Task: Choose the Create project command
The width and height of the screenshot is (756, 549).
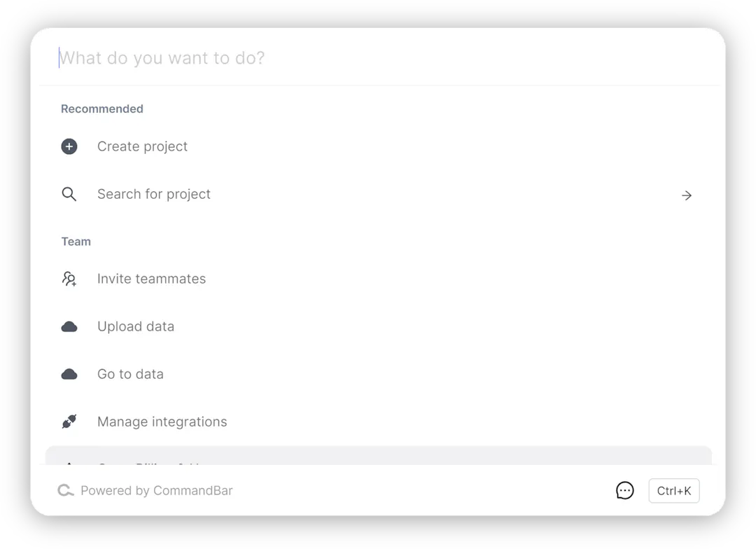Action: [142, 146]
